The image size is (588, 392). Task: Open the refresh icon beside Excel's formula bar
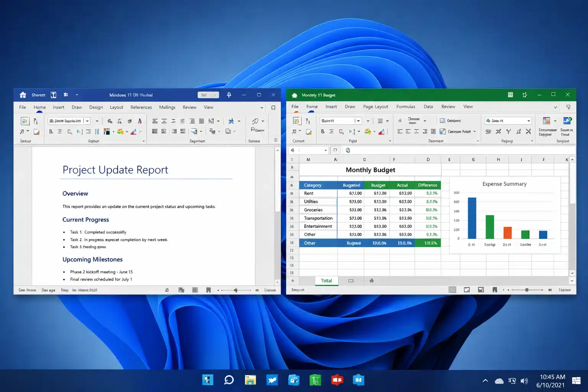point(348,150)
